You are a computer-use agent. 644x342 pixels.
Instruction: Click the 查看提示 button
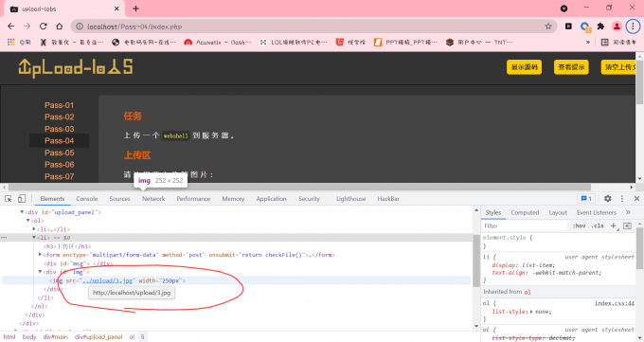[x=571, y=67]
